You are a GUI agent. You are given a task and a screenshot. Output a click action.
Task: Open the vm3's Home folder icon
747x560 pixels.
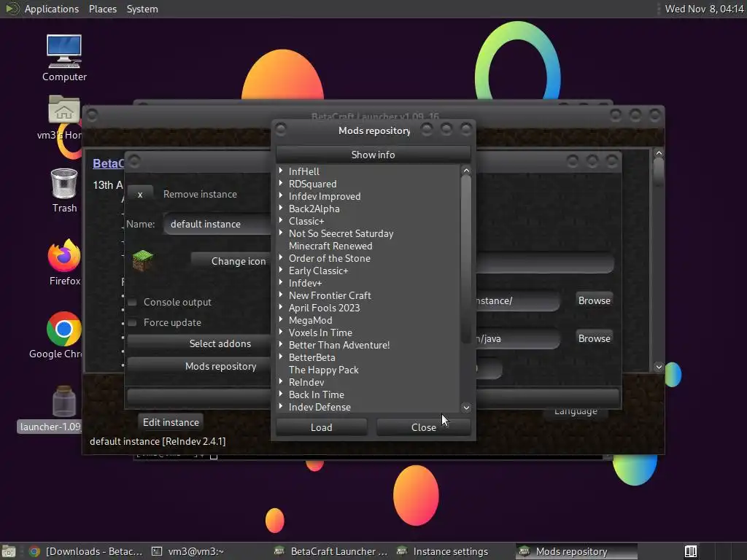pos(64,111)
